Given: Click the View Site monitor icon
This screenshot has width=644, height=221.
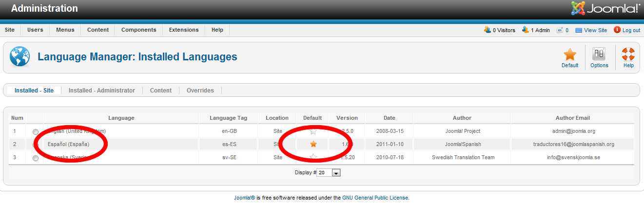Looking at the screenshot, I should tap(579, 30).
